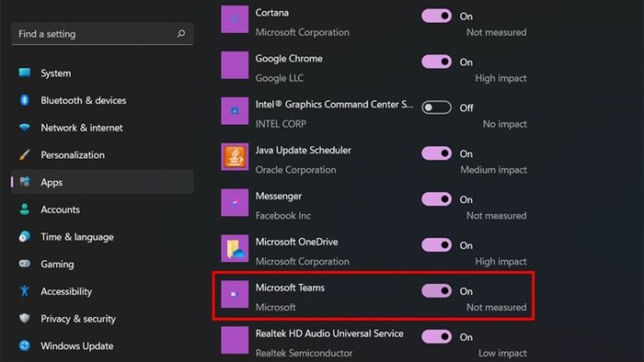Click the Bluetooth icon in sidebar
The height and width of the screenshot is (362, 644).
click(25, 100)
